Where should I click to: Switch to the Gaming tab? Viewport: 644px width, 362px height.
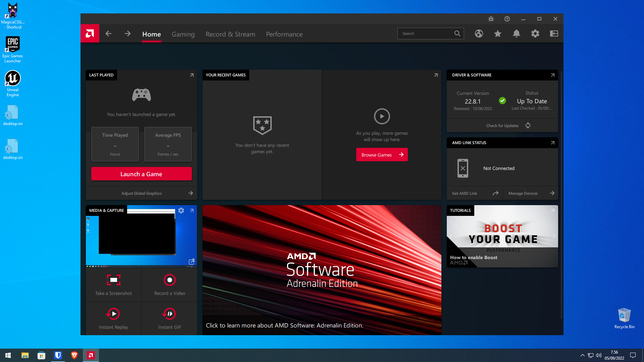(x=183, y=34)
